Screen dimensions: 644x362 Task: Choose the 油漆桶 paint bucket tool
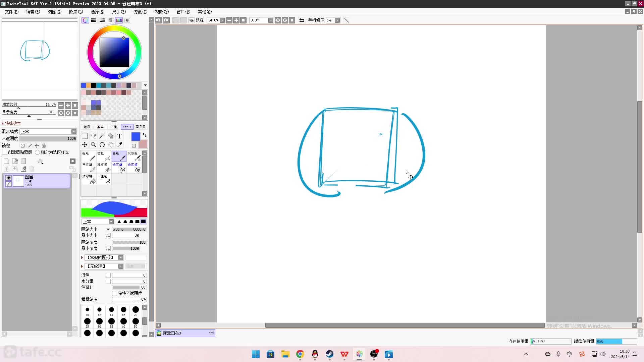89,179
